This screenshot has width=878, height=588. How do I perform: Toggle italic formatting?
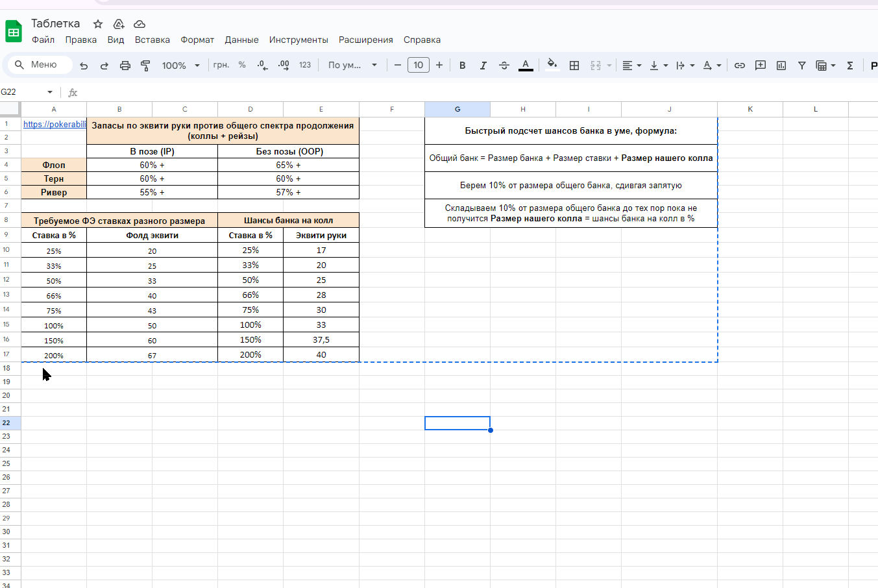click(x=483, y=66)
